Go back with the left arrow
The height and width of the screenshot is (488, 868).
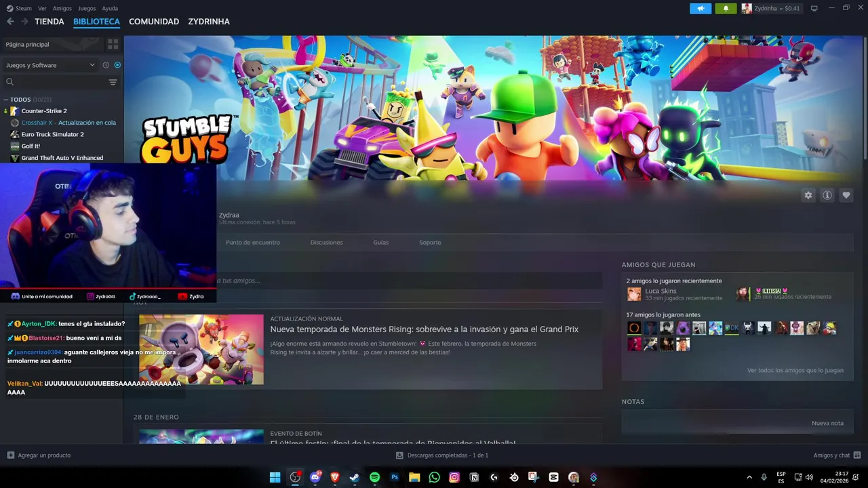tap(10, 22)
